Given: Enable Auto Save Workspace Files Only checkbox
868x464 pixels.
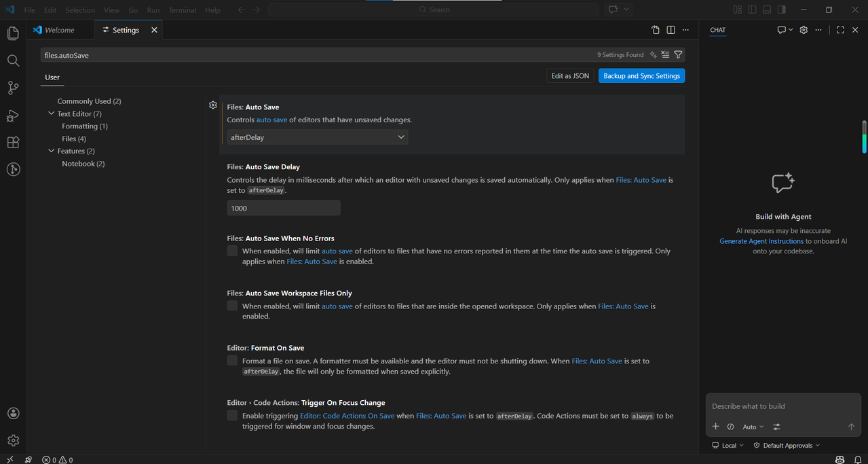Looking at the screenshot, I should [232, 306].
